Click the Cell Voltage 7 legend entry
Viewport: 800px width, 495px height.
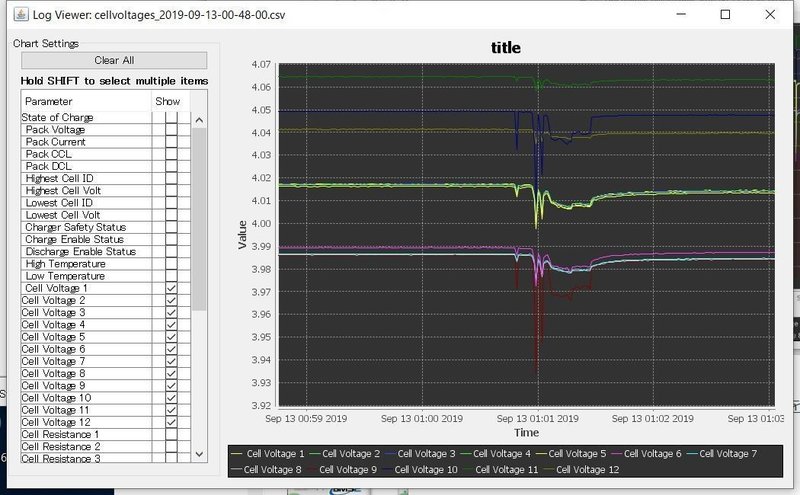721,454
